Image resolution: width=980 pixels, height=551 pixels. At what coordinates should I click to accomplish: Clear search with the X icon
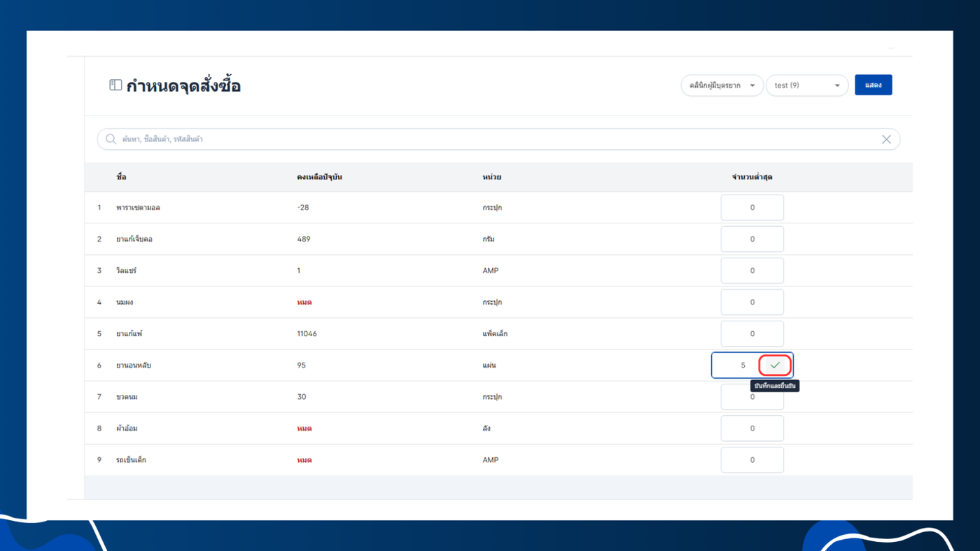pyautogui.click(x=886, y=139)
